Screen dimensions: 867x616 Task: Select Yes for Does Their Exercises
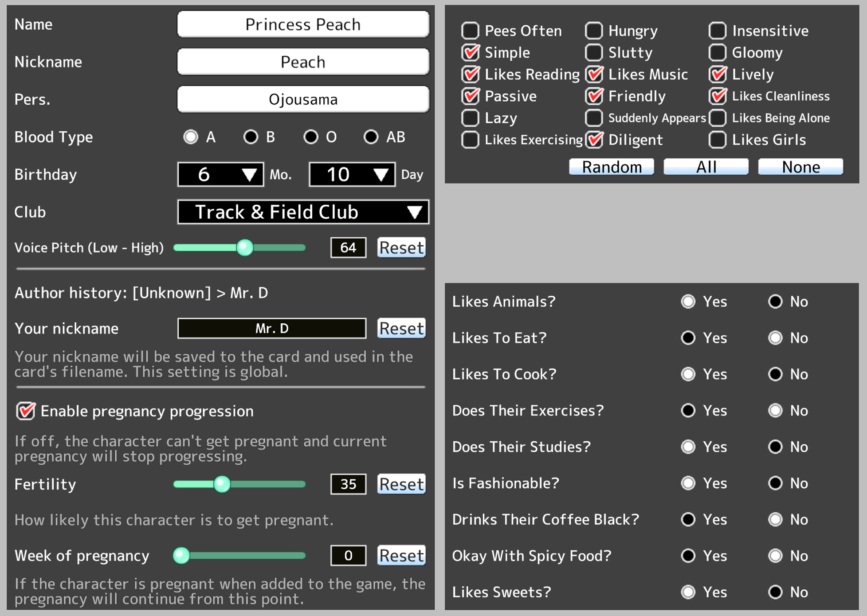coord(688,411)
